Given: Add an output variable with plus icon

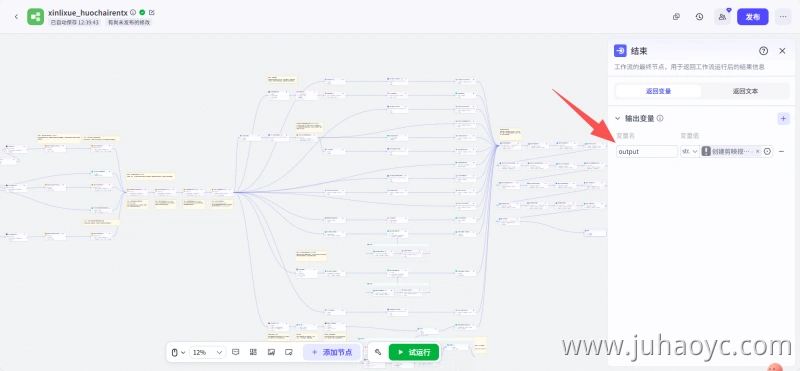Looking at the screenshot, I should (x=783, y=118).
